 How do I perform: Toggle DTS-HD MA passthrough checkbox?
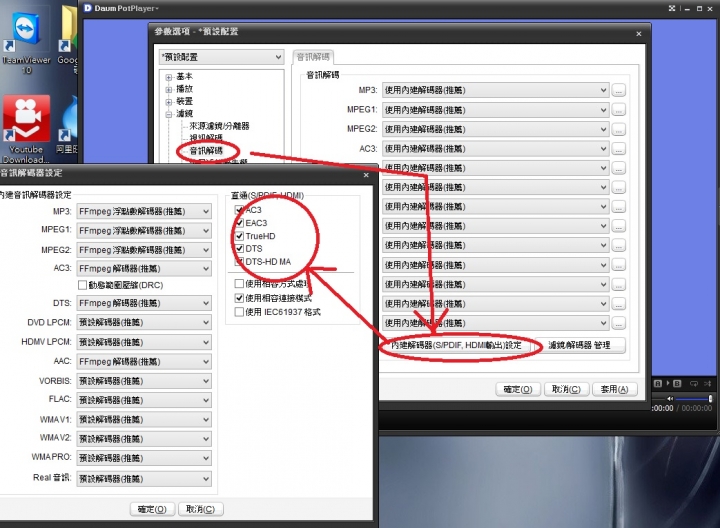[x=239, y=262]
